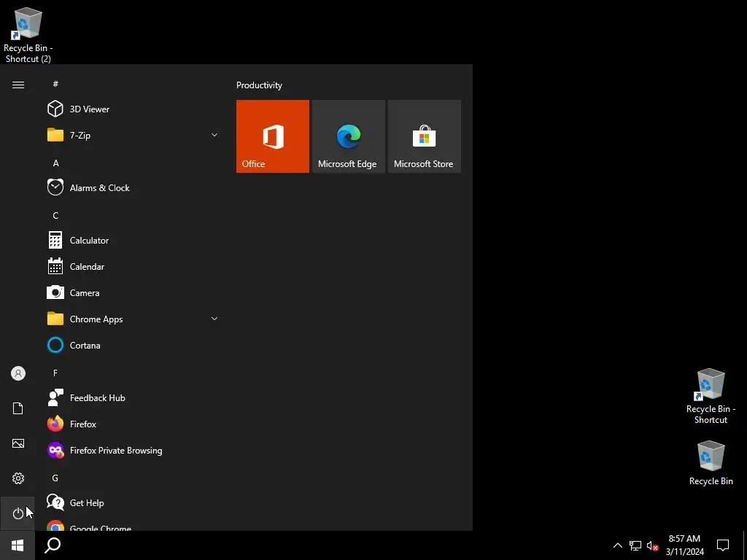The width and height of the screenshot is (747, 560).
Task: Open the 3D Viewer app
Action: tap(133, 109)
